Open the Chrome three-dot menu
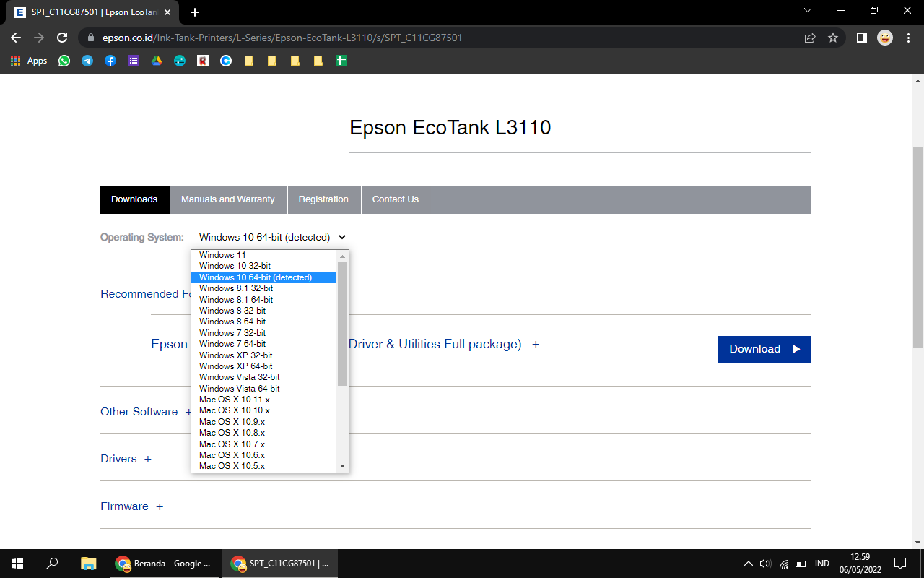 pyautogui.click(x=908, y=38)
